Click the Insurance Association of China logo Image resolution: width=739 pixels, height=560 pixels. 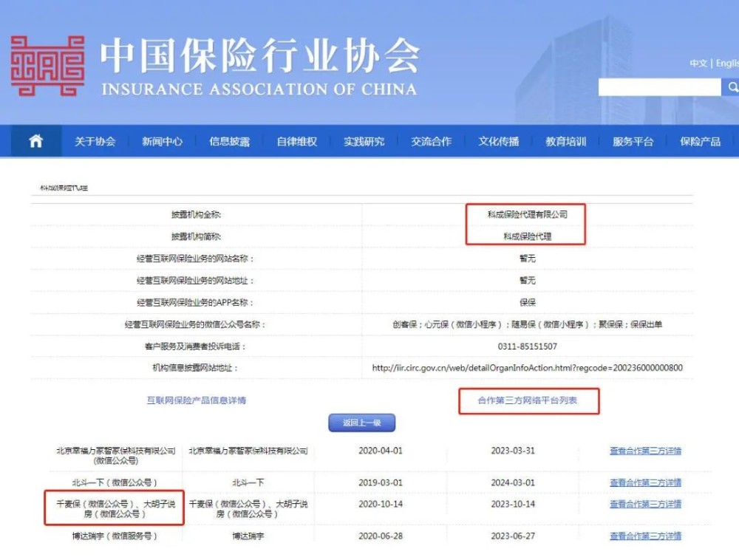click(x=47, y=66)
